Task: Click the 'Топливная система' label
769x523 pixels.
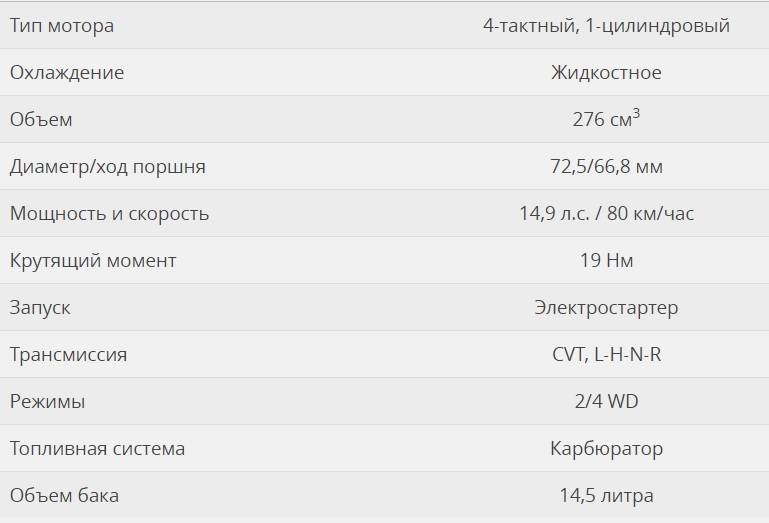Action: pos(98,448)
